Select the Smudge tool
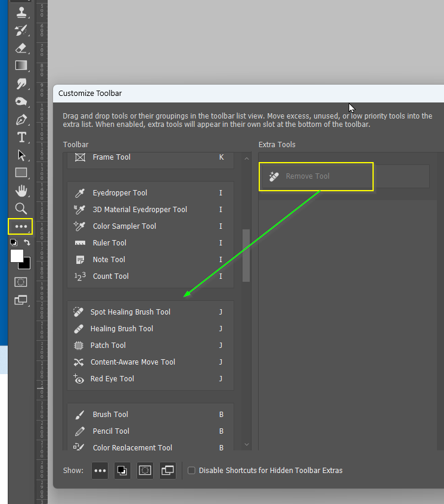 pyautogui.click(x=21, y=83)
